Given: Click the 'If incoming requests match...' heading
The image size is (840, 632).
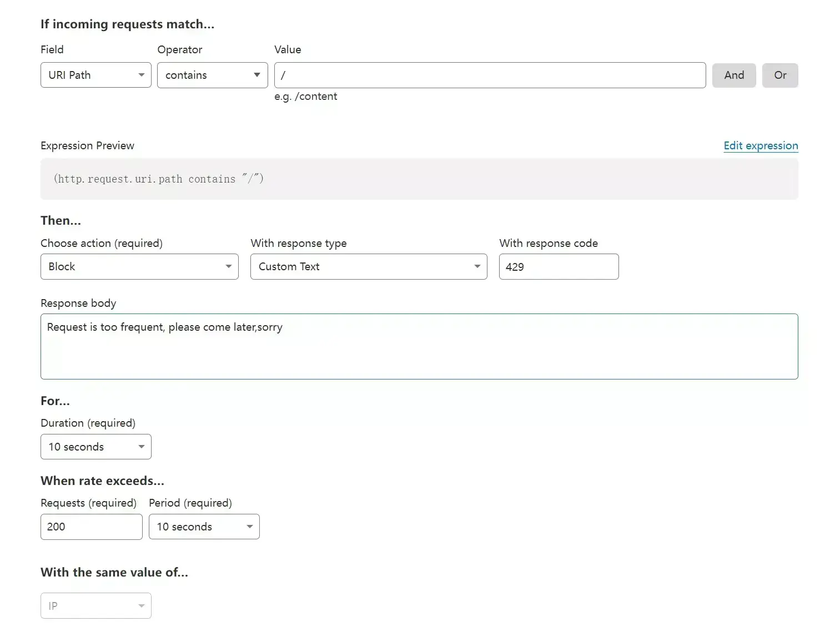Looking at the screenshot, I should pyautogui.click(x=127, y=24).
